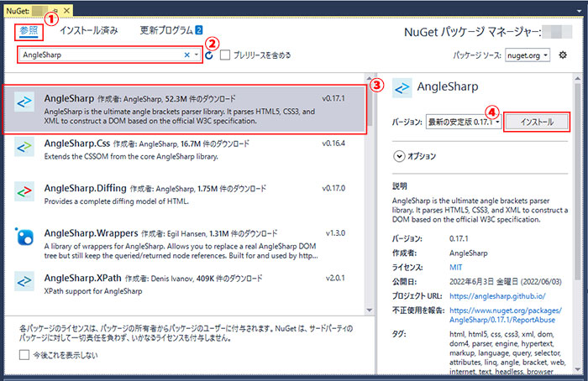Click the package list scroll up arrow
The width and height of the screenshot is (588, 381).
click(370, 77)
